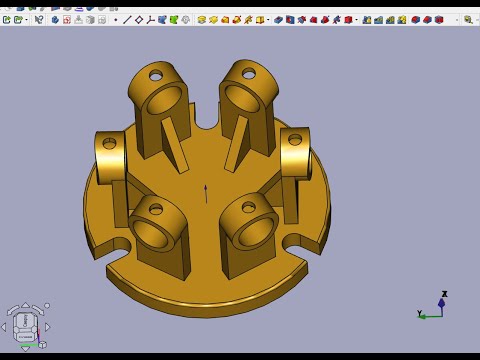Open the dropdown arrow beside the linked object icons

tap(26, 20)
